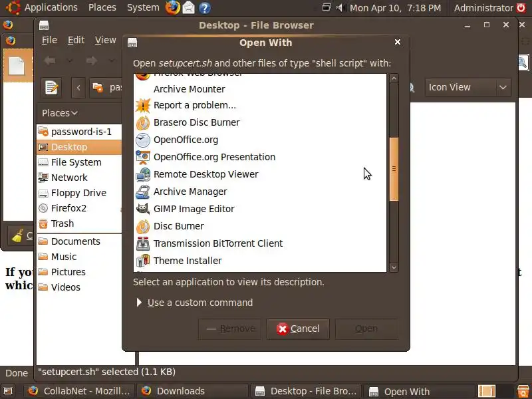Switch to Downloads taskbar window
532x399 pixels.
coord(193,391)
